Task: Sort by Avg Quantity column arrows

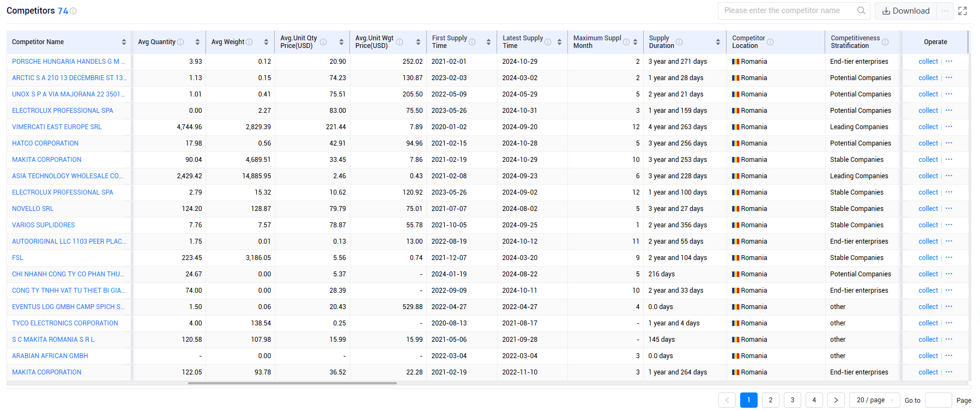Action: 197,42
